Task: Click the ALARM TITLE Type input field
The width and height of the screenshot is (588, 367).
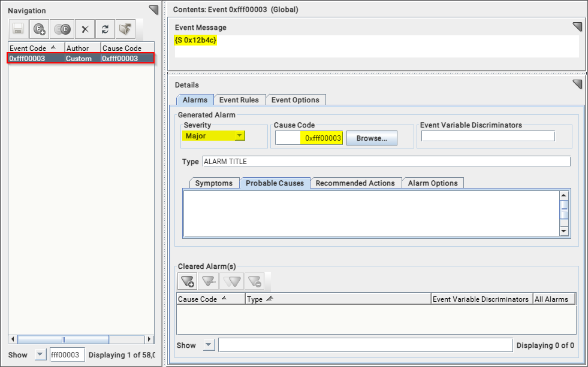Action: tap(386, 161)
